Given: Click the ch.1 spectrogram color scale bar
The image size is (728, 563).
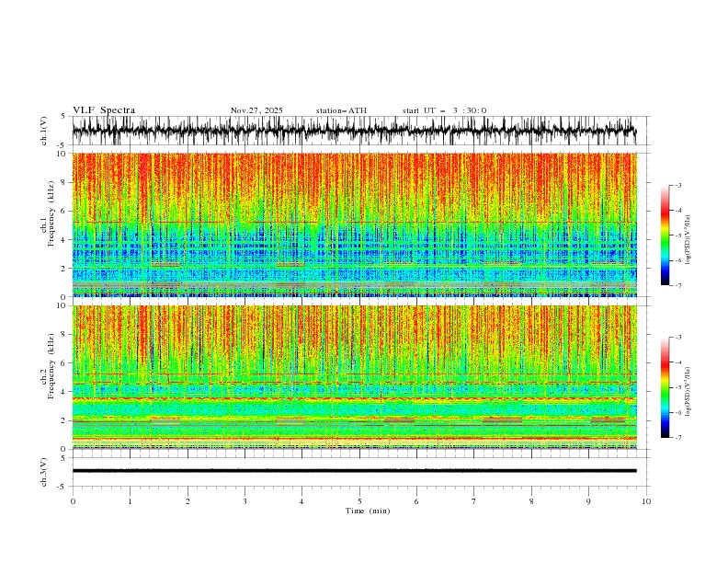Looking at the screenshot, I should 665,235.
